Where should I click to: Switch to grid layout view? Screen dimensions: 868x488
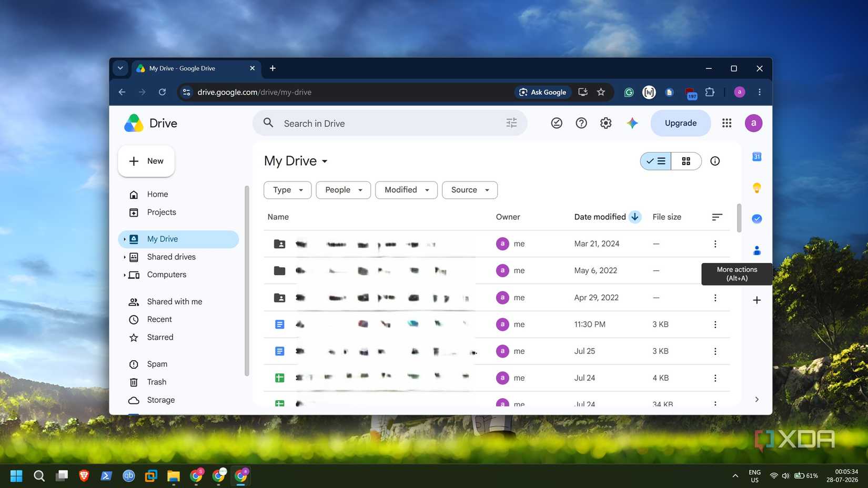686,161
